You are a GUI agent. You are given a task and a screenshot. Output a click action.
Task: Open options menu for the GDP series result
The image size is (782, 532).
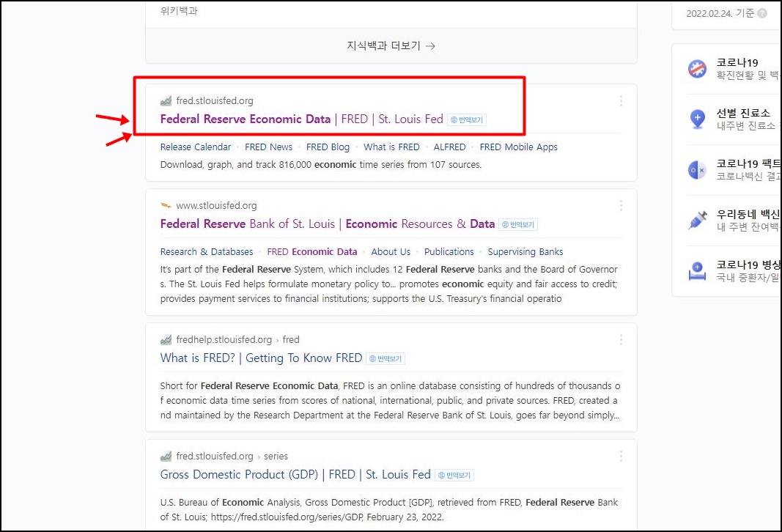[621, 457]
